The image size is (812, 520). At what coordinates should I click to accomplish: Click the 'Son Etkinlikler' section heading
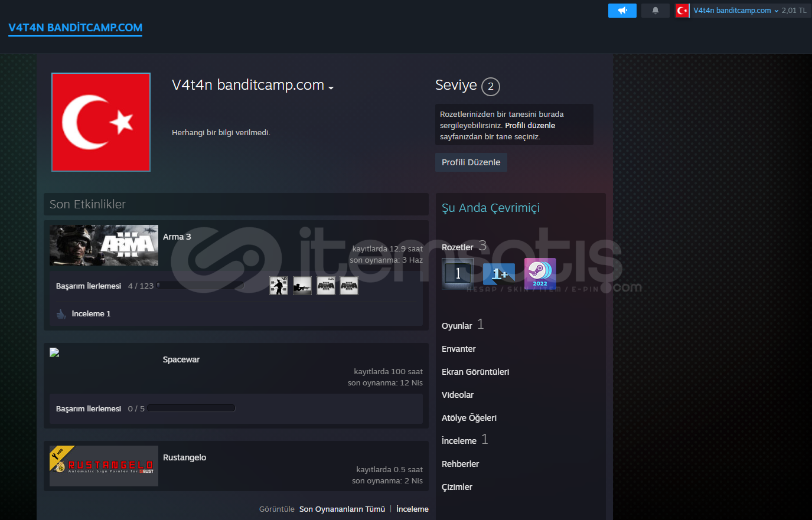[x=87, y=204]
